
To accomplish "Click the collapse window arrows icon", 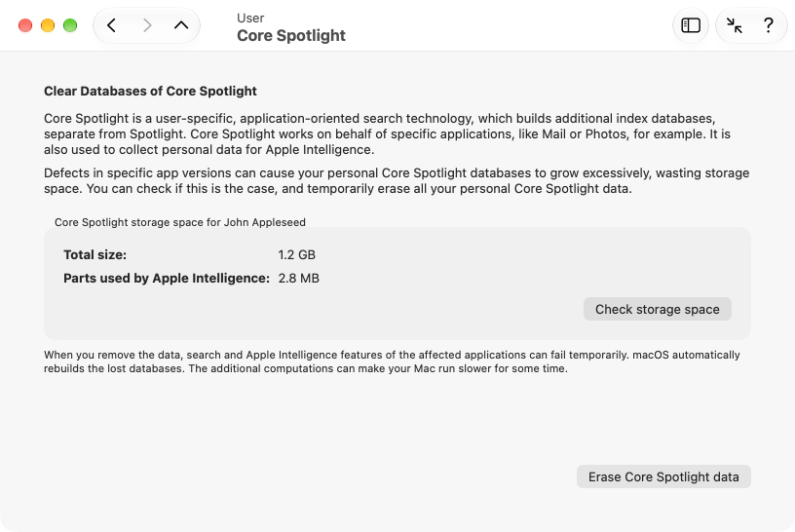I will 734,25.
